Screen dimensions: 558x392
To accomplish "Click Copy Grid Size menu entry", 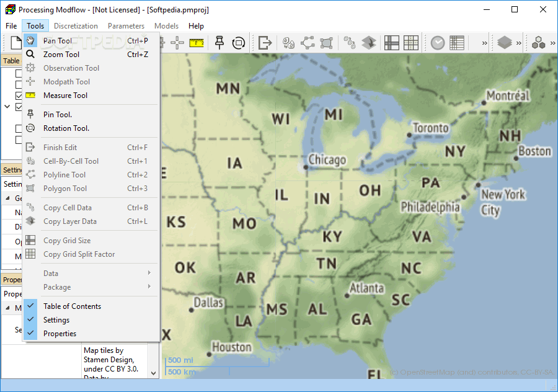I will 92,240.
